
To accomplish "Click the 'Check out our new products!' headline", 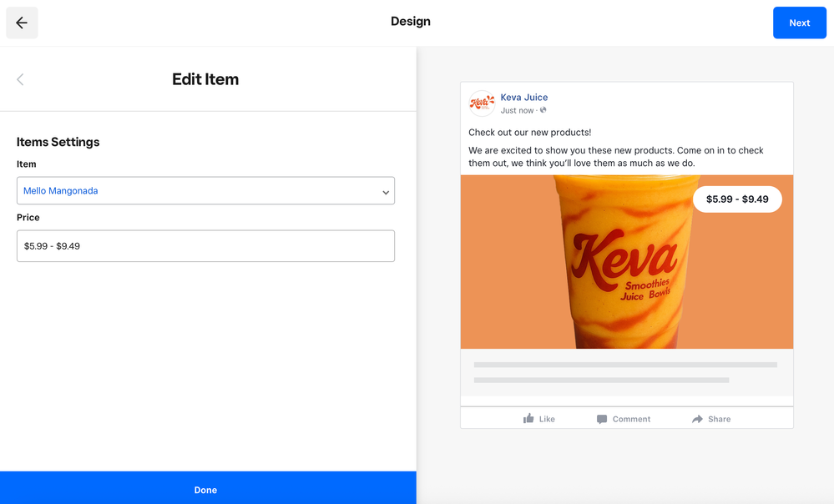I will click(x=530, y=133).
